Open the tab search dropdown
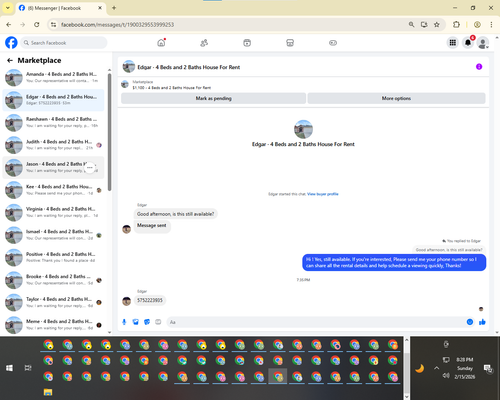Image resolution: width=500 pixels, height=400 pixels. (x=7, y=8)
